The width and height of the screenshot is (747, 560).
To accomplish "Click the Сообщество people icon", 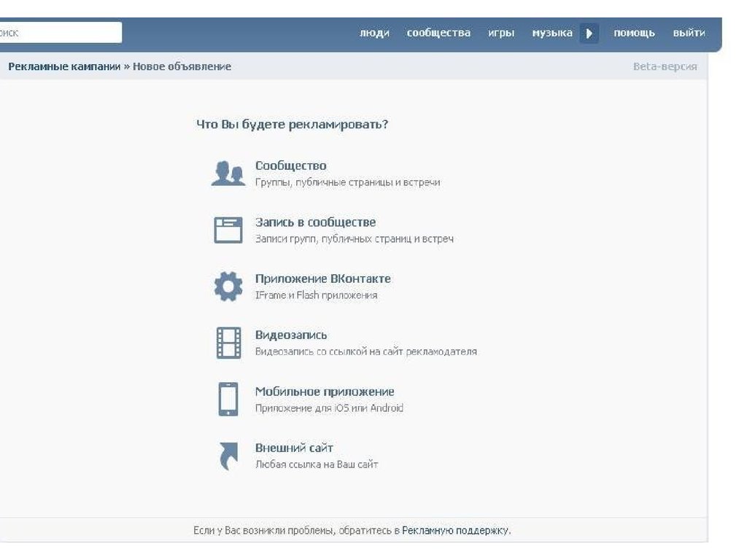I will click(x=228, y=173).
